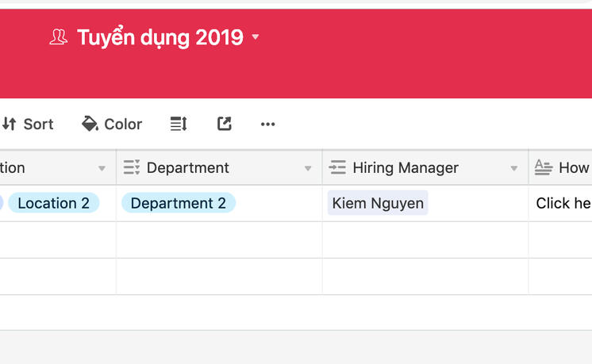Open the three-dot more options menu

[268, 124]
